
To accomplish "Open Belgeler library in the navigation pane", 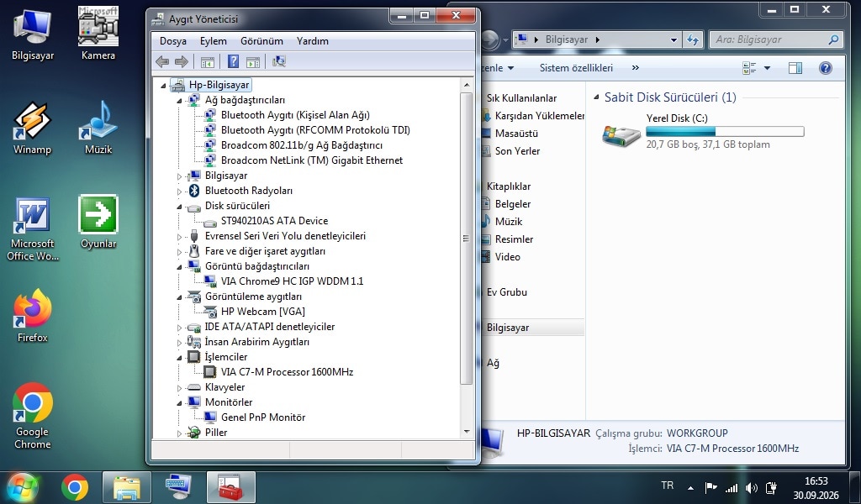I will (x=513, y=204).
